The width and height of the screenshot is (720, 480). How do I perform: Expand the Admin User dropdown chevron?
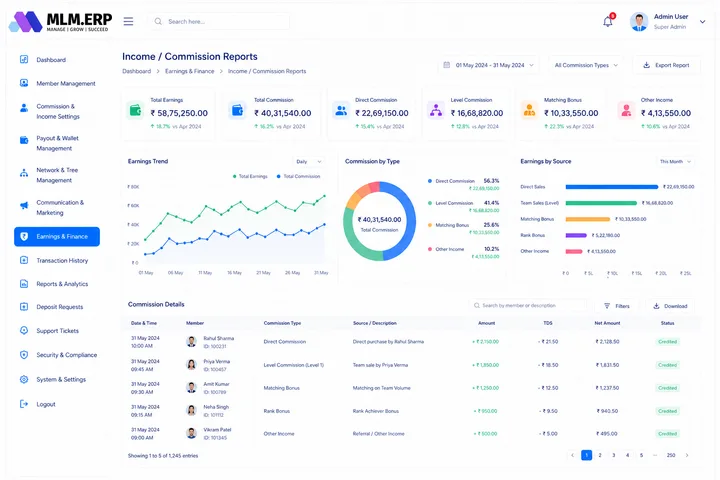coord(702,22)
